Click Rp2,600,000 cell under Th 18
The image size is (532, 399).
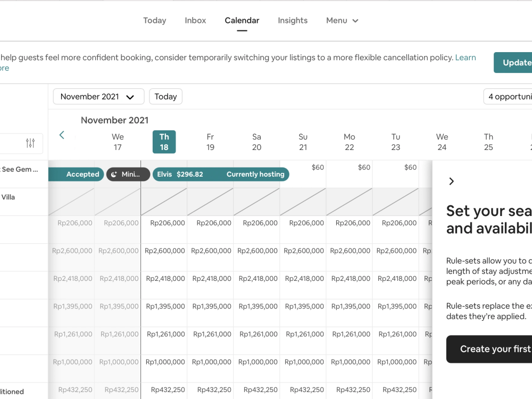(x=164, y=257)
